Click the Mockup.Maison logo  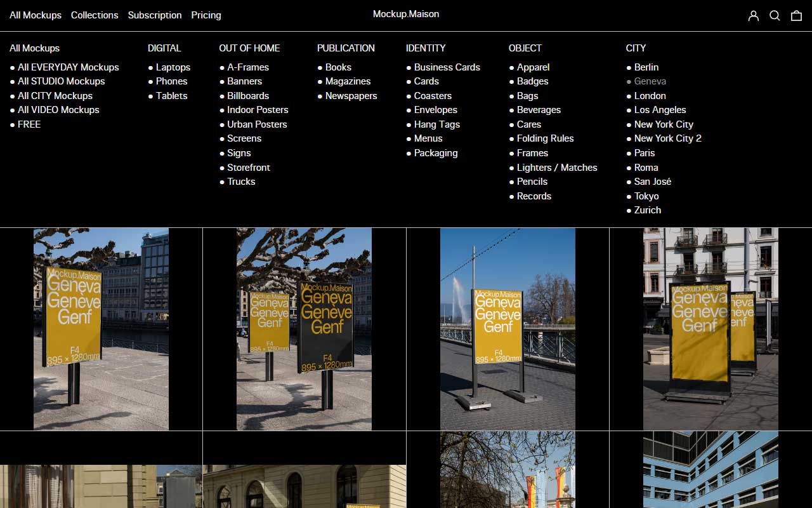(406, 13)
